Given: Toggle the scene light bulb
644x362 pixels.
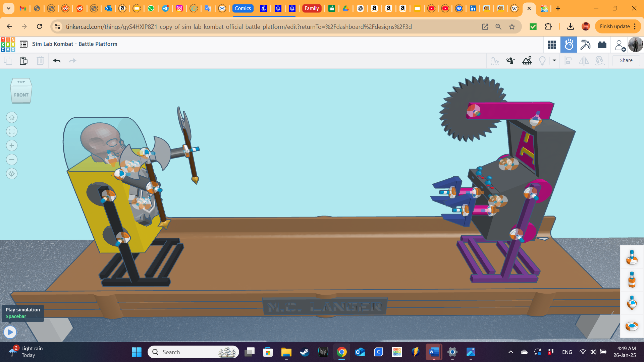Looking at the screenshot, I should coord(543,61).
